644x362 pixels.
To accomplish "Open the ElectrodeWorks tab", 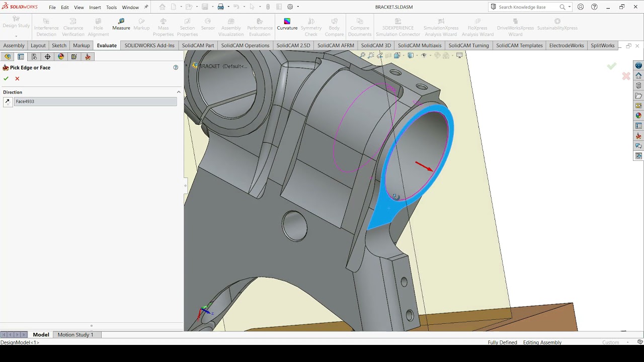I will (567, 45).
